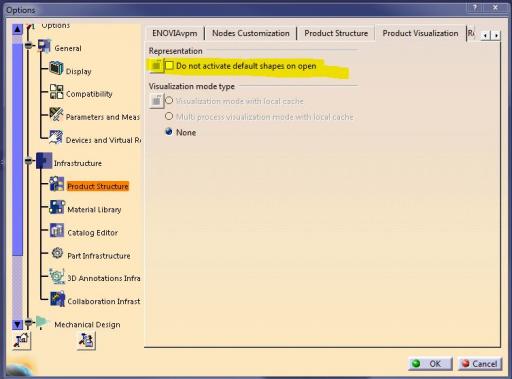Click the Display icon in tree
This screenshot has height=379, width=512.
click(56, 68)
